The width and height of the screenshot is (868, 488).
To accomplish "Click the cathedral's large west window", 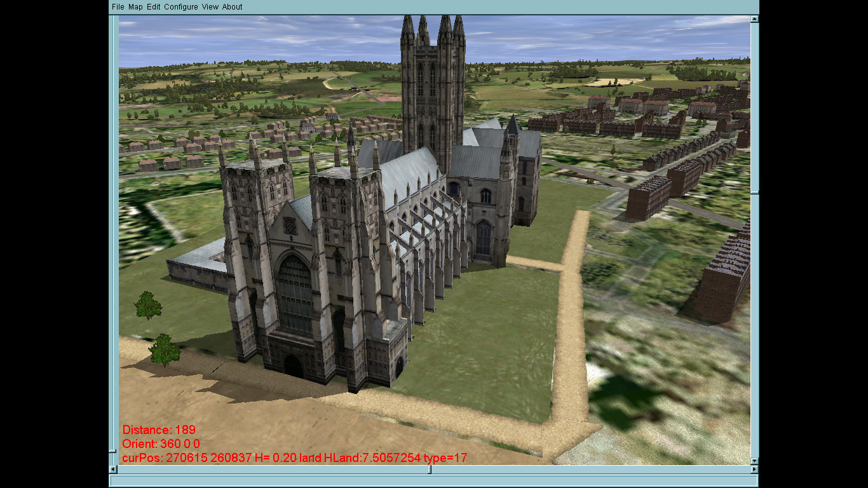I will (295, 294).
